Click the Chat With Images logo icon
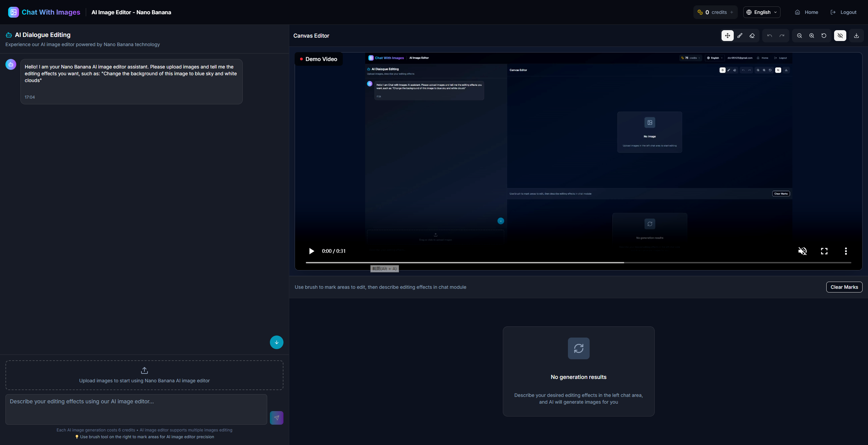This screenshot has width=868, height=445. (x=14, y=12)
